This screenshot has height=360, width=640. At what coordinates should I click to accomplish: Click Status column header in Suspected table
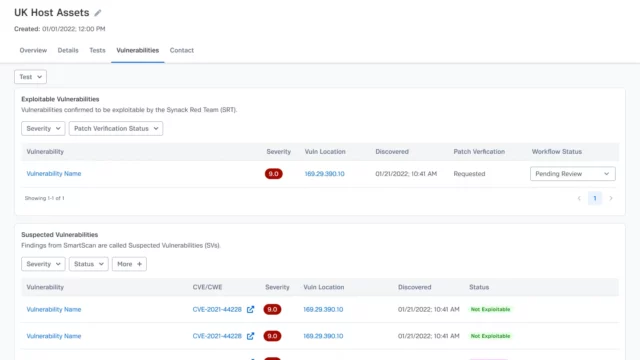[x=479, y=287]
